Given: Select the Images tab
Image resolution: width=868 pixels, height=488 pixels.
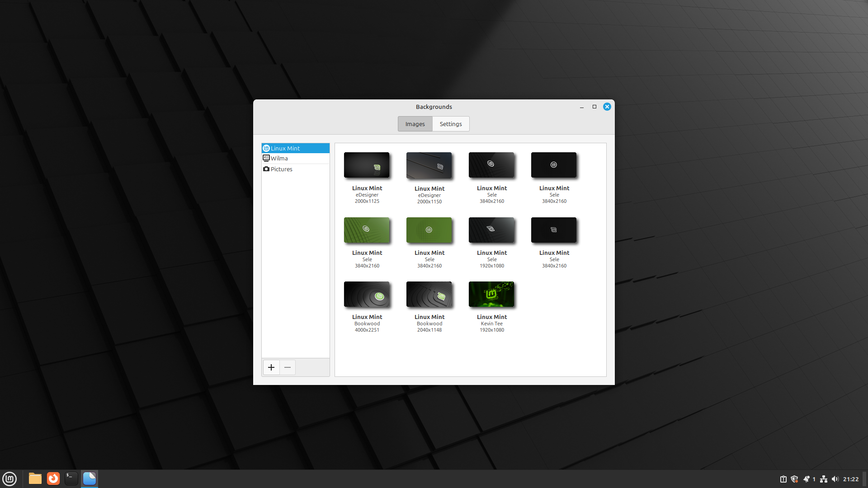Looking at the screenshot, I should 415,123.
